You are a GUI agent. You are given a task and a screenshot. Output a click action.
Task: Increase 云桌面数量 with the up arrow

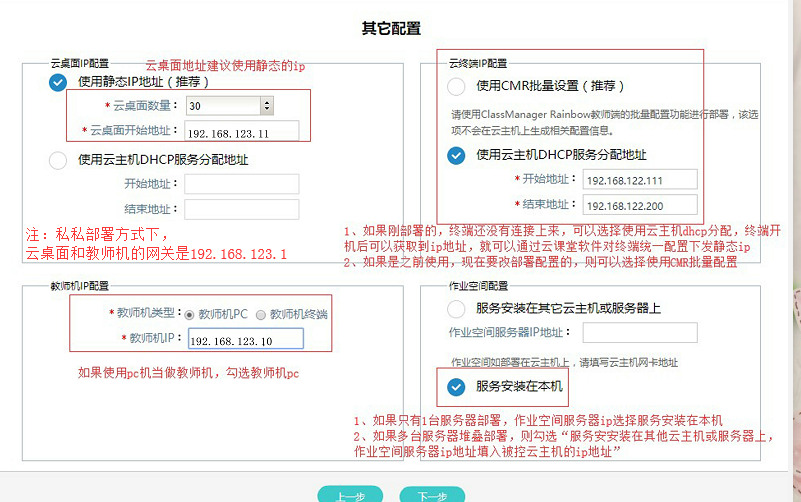266,101
